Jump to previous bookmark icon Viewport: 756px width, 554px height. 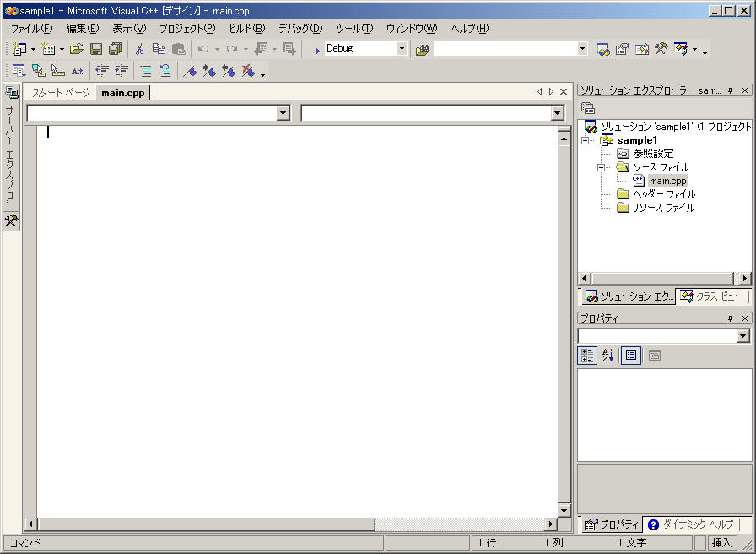tap(229, 72)
